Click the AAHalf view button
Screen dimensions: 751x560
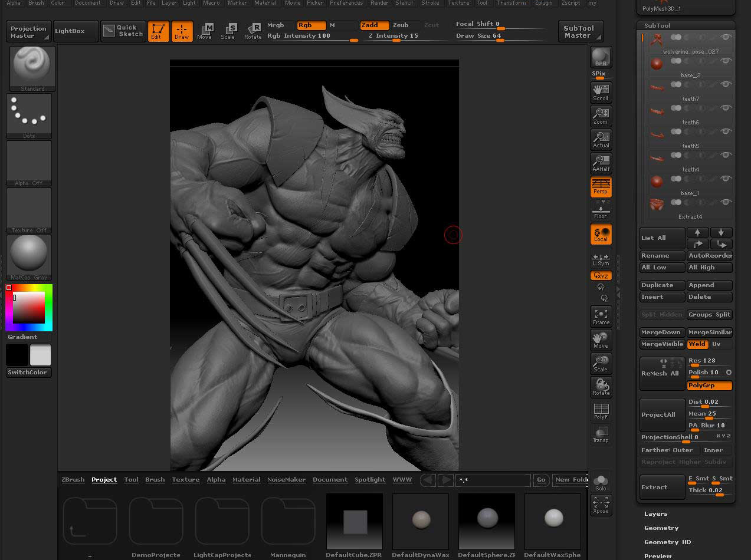point(601,163)
